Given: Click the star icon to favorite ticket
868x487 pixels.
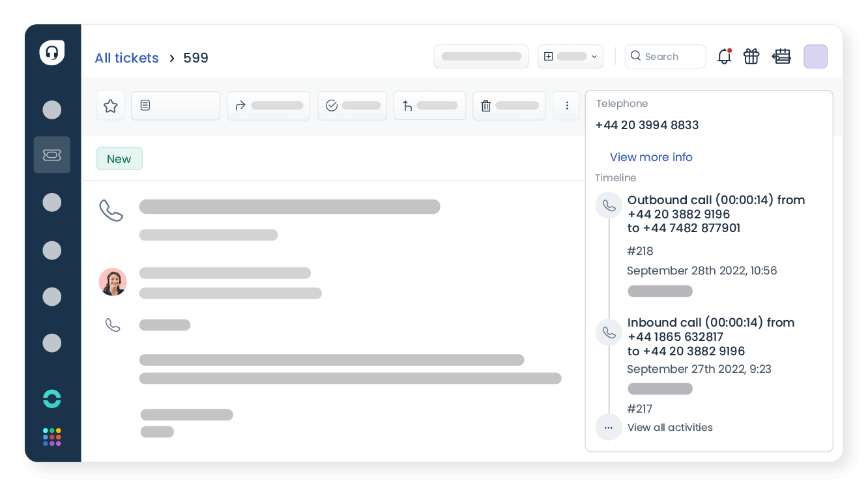Looking at the screenshot, I should (110, 106).
